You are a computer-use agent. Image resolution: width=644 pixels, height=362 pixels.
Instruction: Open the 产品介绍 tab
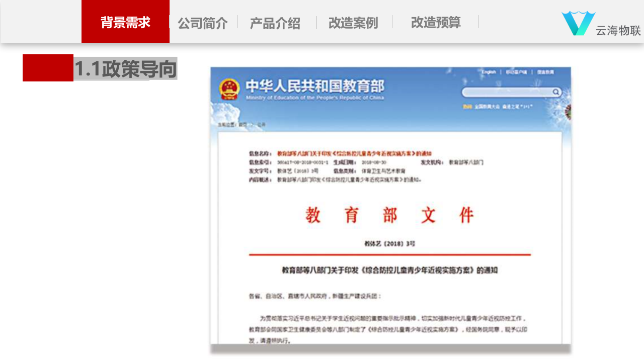[x=275, y=22]
